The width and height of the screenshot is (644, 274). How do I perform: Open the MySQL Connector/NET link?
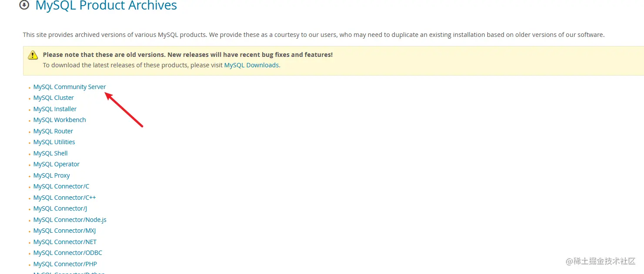click(x=65, y=242)
